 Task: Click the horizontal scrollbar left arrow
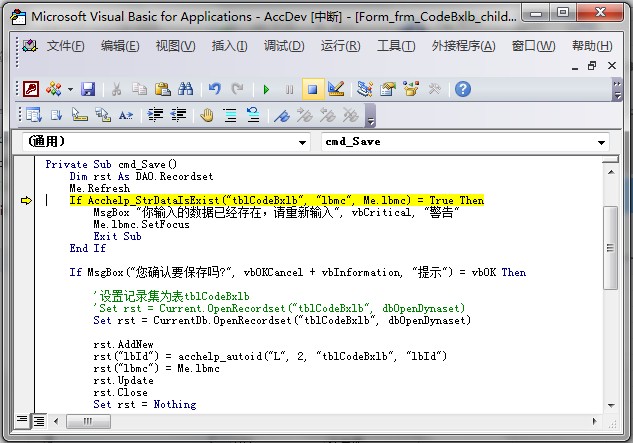(x=56, y=422)
